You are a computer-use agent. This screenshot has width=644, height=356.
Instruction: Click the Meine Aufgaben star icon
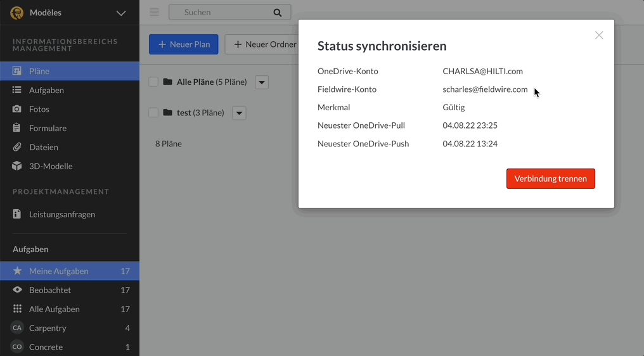[x=17, y=270]
